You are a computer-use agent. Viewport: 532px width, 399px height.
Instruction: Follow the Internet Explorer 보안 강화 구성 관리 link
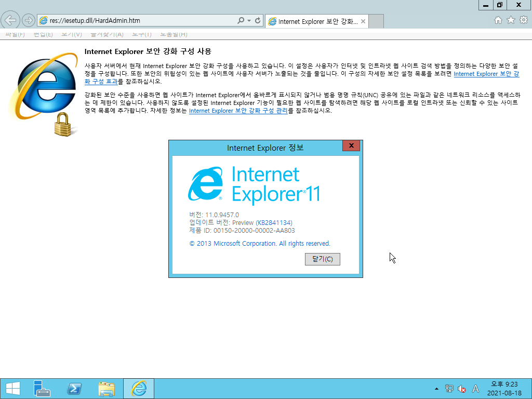[238, 111]
